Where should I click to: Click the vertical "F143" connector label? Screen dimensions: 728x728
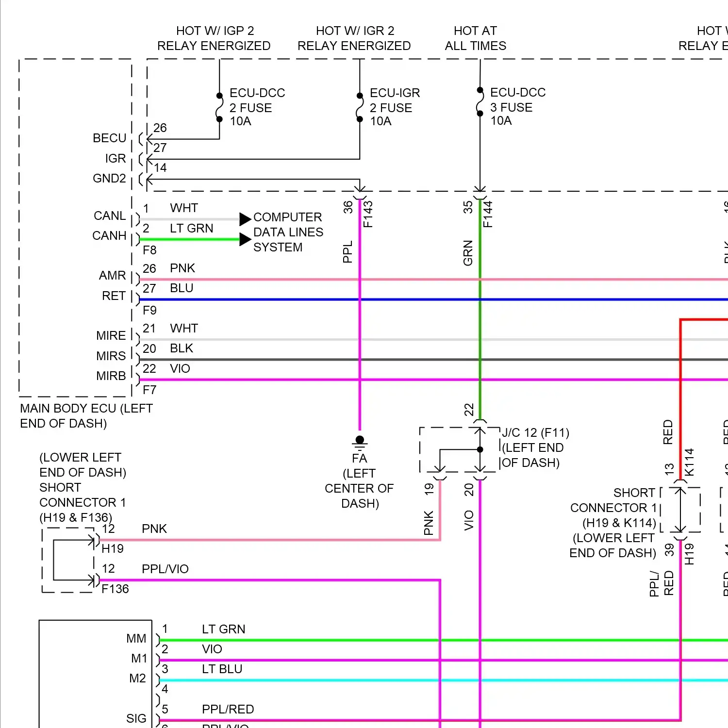(368, 215)
